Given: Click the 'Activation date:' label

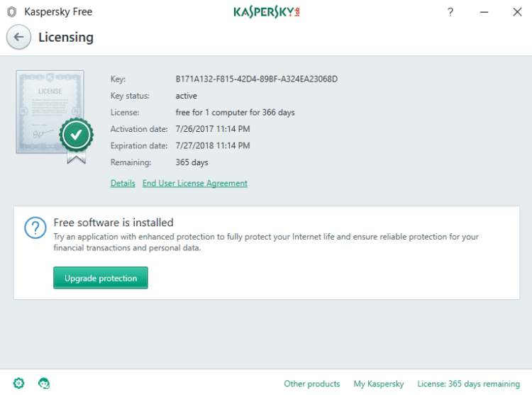Looking at the screenshot, I should pos(139,129).
